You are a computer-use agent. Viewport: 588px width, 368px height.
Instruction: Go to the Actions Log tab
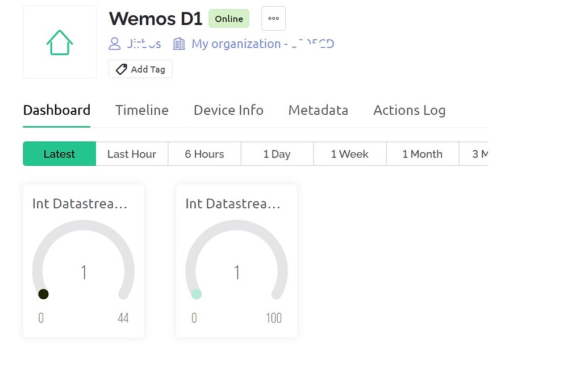pyautogui.click(x=409, y=110)
